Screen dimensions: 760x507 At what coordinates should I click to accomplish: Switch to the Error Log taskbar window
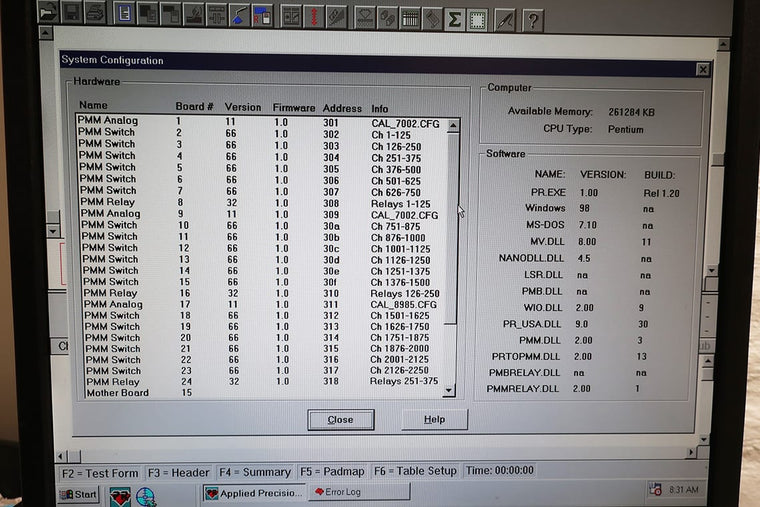point(359,491)
